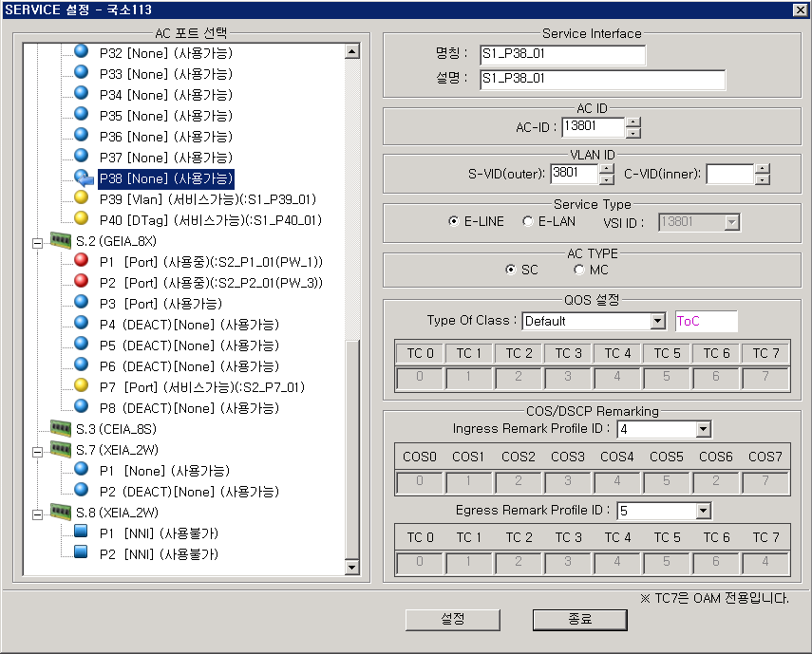Click the 설명 description input field
This screenshot has height=654, width=812.
click(x=603, y=80)
